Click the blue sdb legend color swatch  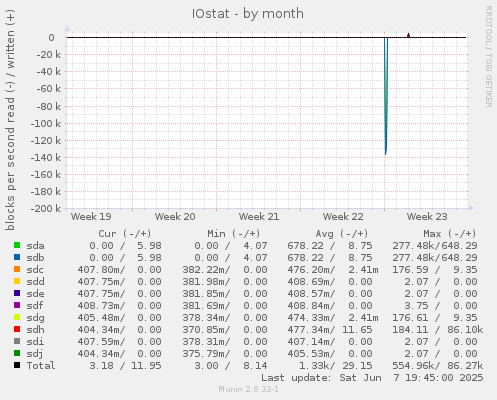point(17,257)
